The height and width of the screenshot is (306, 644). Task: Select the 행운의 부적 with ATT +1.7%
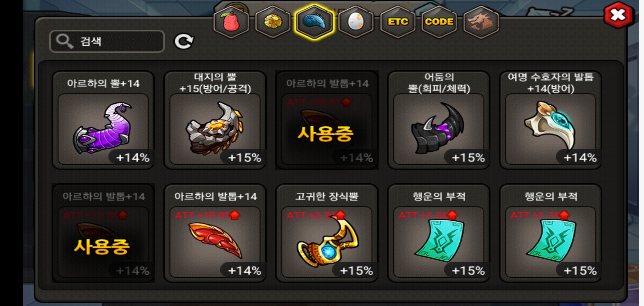point(551,233)
